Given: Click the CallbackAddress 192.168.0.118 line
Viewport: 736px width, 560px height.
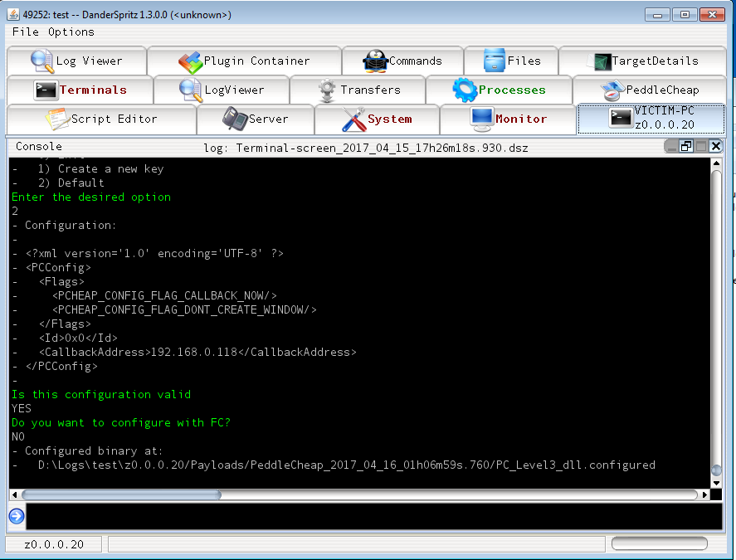Looking at the screenshot, I should [197, 352].
